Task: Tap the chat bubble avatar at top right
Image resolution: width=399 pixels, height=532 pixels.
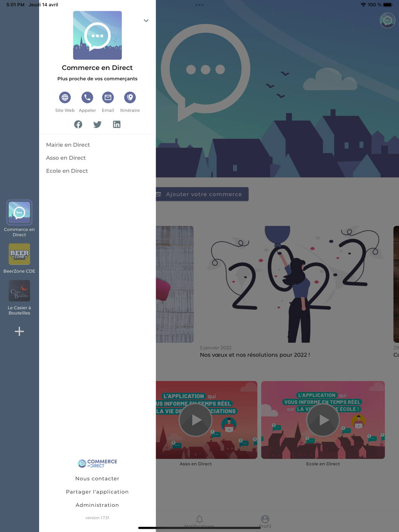Action: coord(387,20)
